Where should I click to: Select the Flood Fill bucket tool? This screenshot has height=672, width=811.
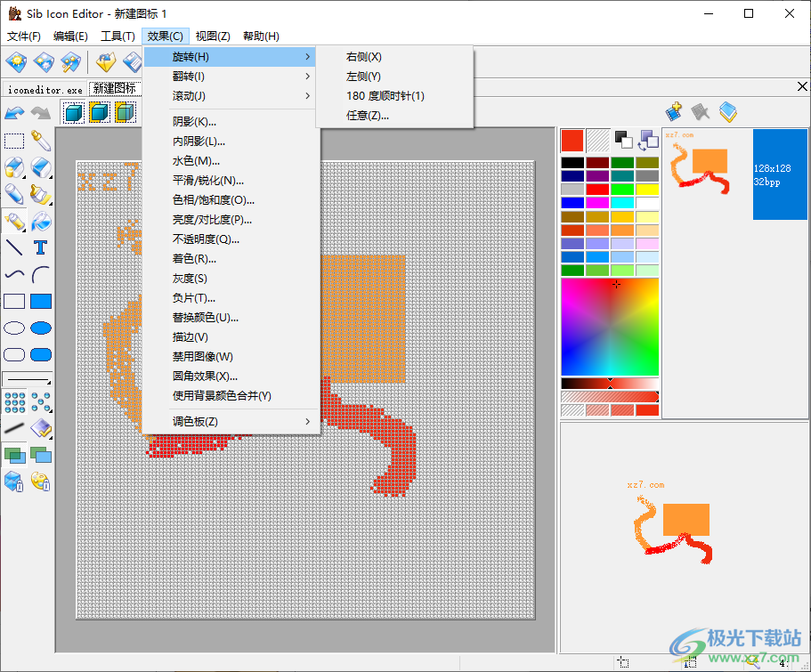pos(41,222)
